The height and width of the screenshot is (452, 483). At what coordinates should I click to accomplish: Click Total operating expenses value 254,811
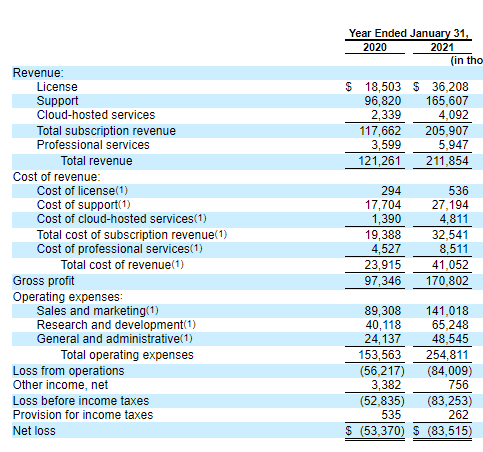(447, 355)
